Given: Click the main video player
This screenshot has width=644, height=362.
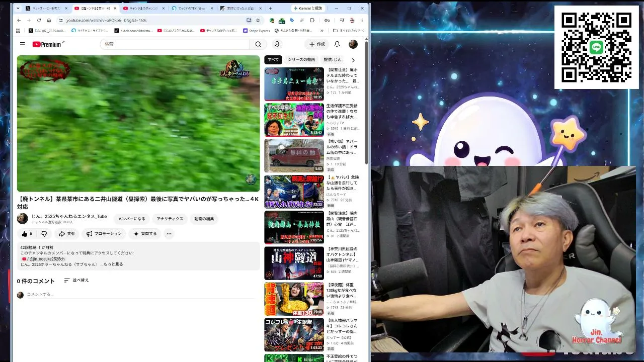Looking at the screenshot, I should (x=138, y=123).
